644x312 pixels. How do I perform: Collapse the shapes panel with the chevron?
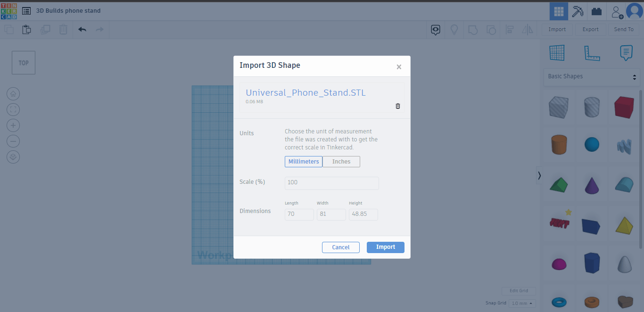(x=539, y=175)
